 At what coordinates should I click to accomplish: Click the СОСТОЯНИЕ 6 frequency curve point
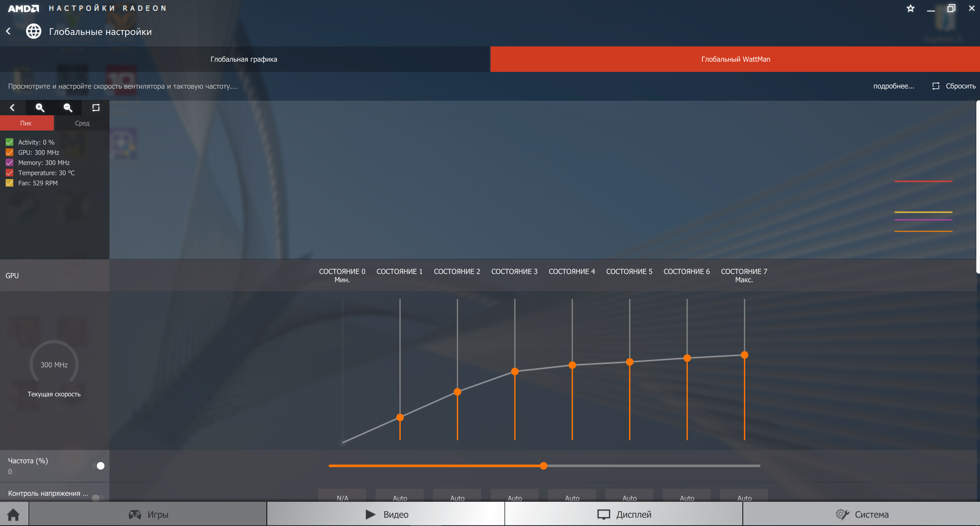pos(687,358)
